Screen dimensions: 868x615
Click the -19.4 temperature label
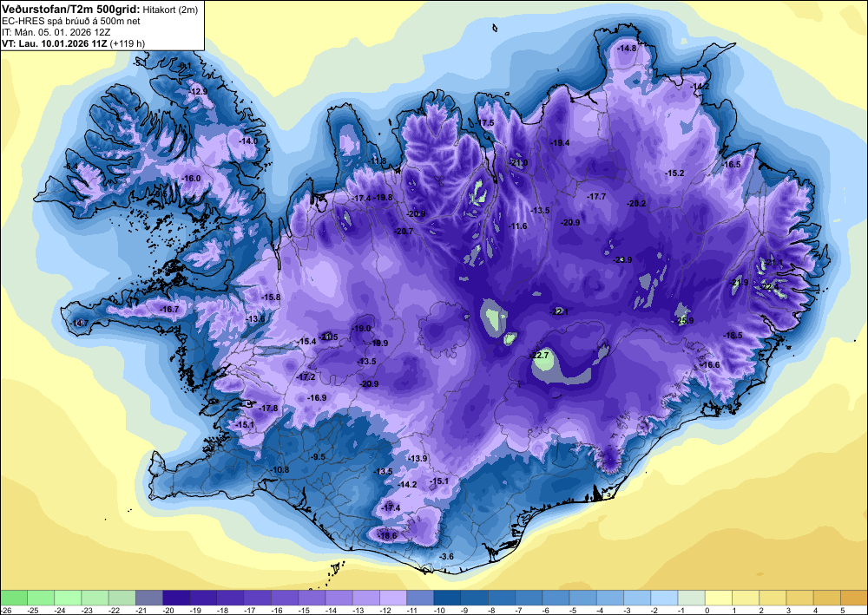[x=560, y=142]
